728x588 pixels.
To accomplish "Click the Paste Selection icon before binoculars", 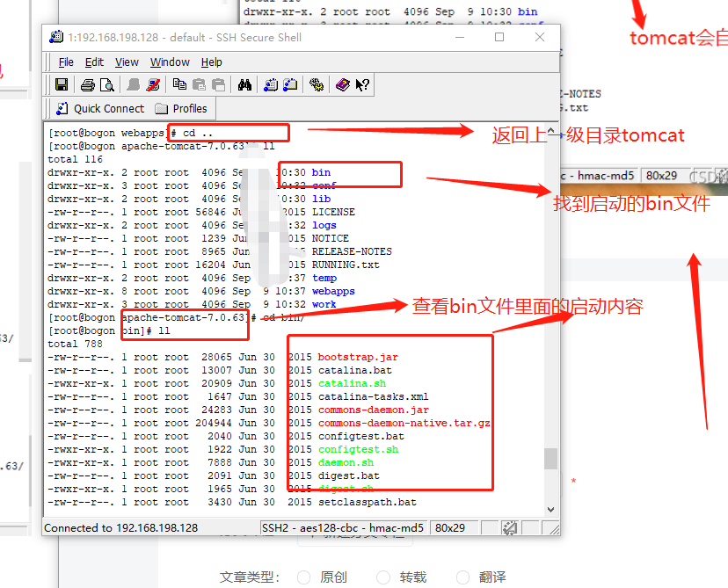I will coord(219,85).
